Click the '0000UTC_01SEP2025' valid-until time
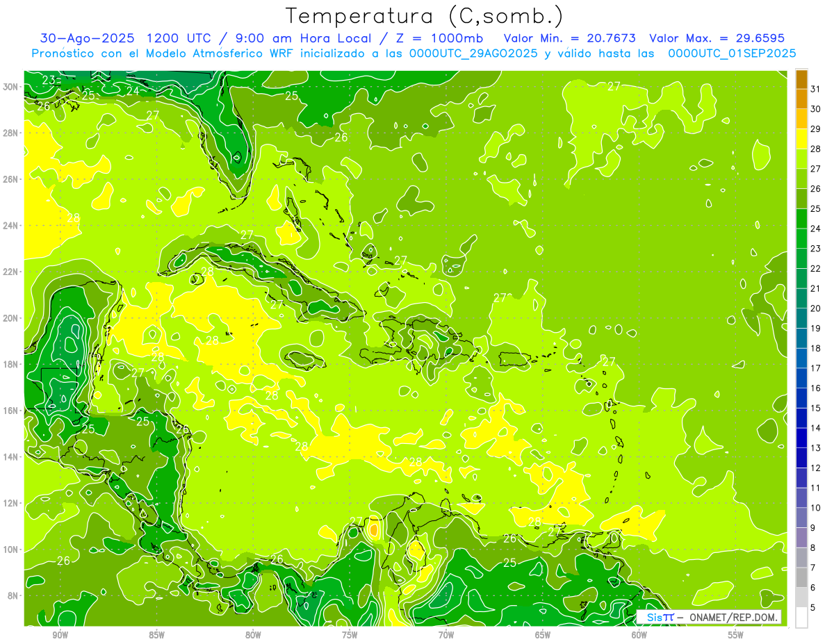Screen dimensions: 834x644 (x=732, y=53)
